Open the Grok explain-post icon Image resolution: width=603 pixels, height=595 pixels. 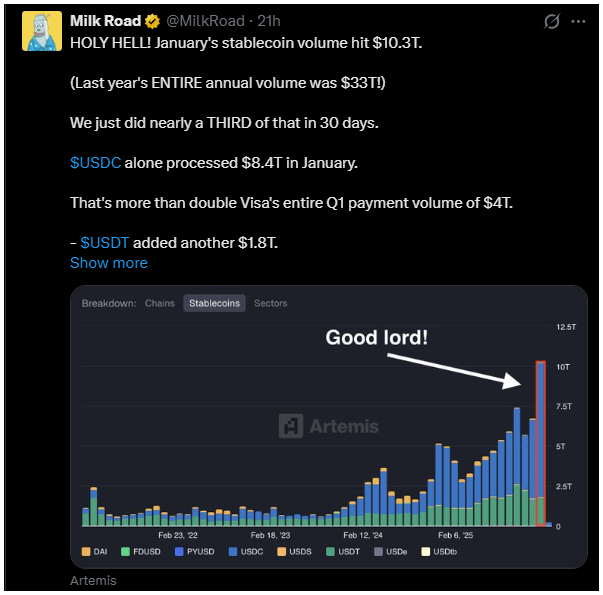coord(549,21)
